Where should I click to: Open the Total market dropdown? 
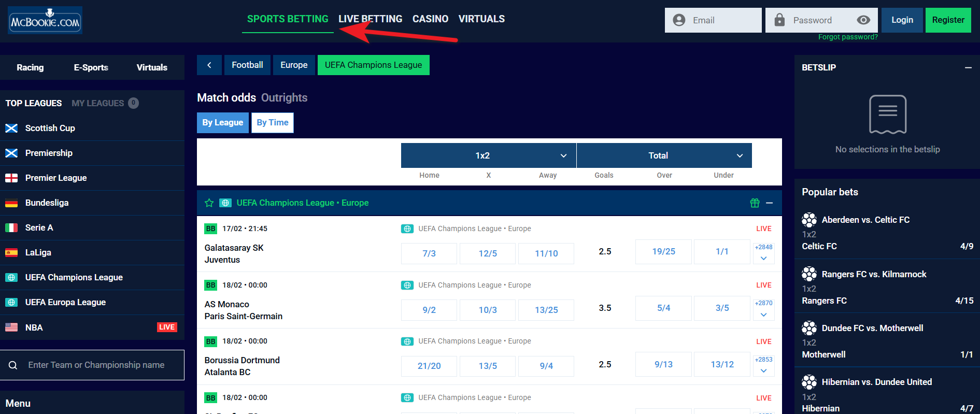pos(664,155)
